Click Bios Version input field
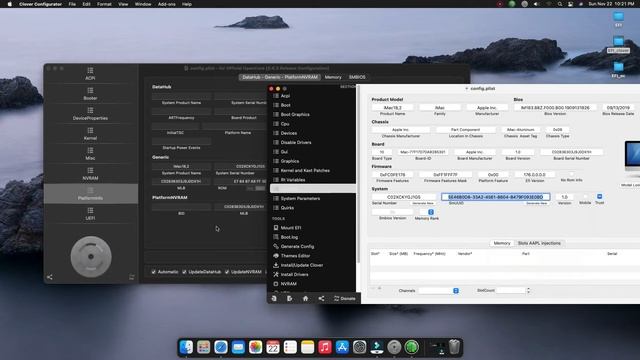640x360 pixels. click(x=554, y=108)
